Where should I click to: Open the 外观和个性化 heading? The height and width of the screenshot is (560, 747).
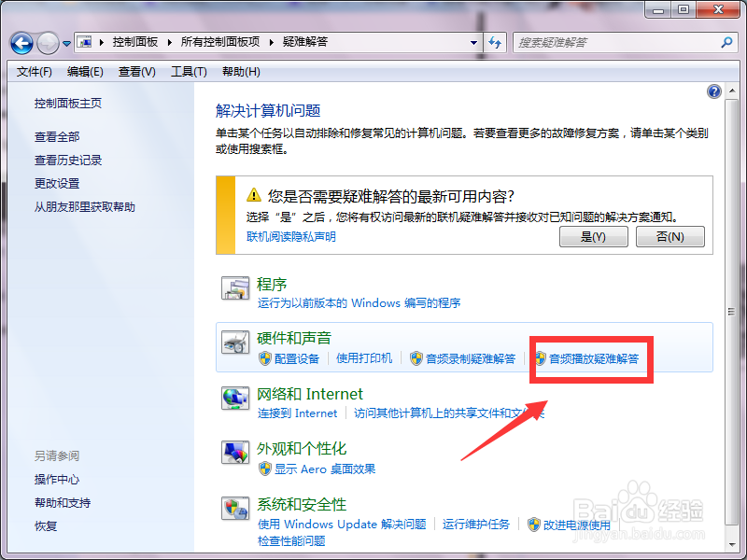tap(302, 449)
